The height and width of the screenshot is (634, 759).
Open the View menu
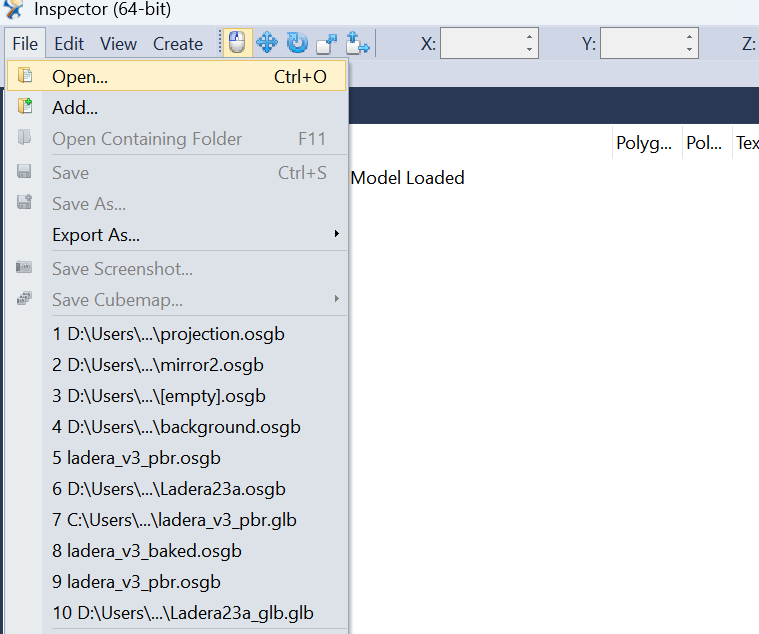point(119,44)
